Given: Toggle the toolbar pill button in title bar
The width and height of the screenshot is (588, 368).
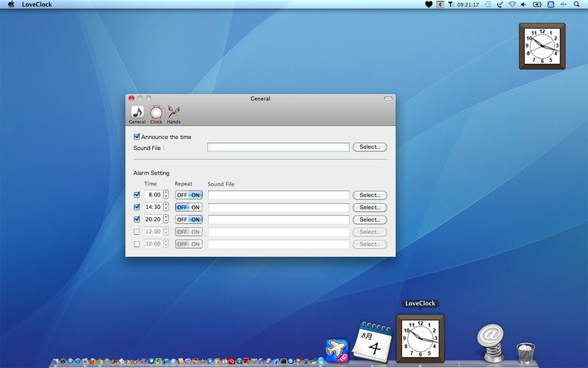Looking at the screenshot, I should pos(388,99).
